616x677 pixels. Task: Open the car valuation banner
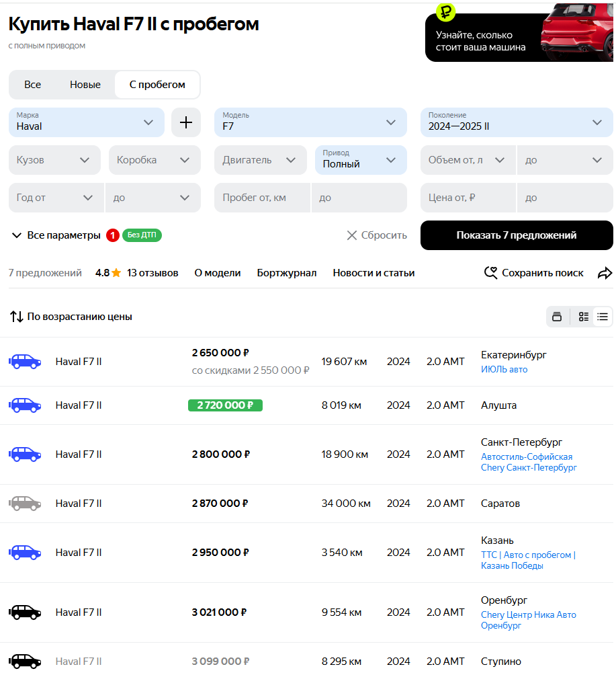coord(519,38)
